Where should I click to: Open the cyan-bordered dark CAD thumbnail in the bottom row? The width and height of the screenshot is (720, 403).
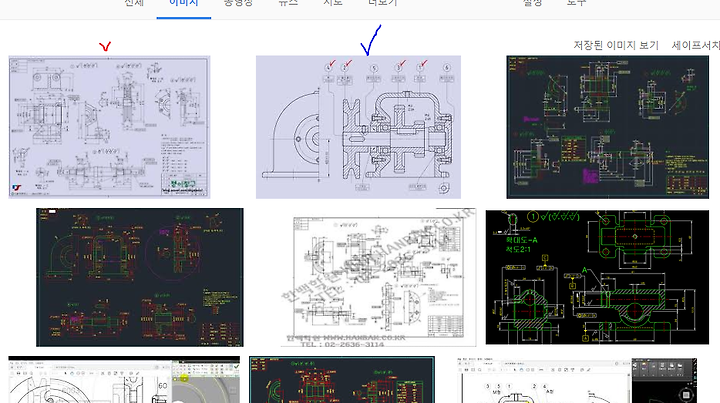click(342, 380)
